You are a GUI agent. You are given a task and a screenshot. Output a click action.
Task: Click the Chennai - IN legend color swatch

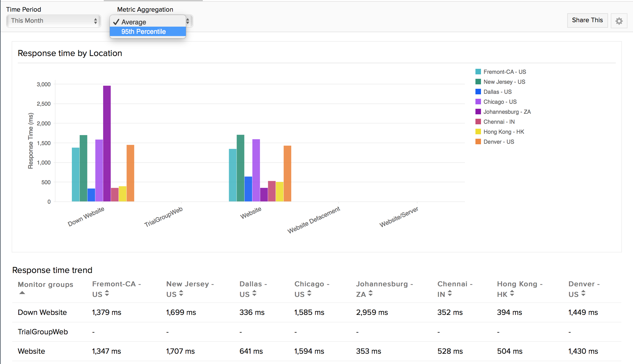click(x=478, y=122)
